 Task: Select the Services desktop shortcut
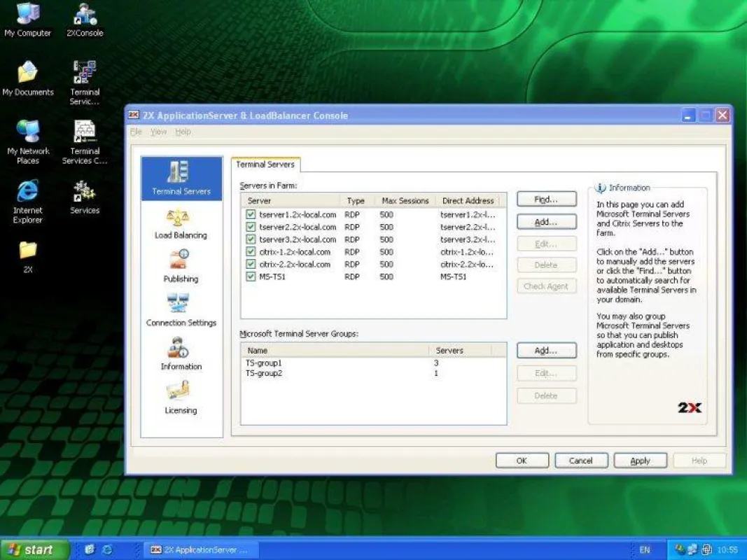click(85, 197)
